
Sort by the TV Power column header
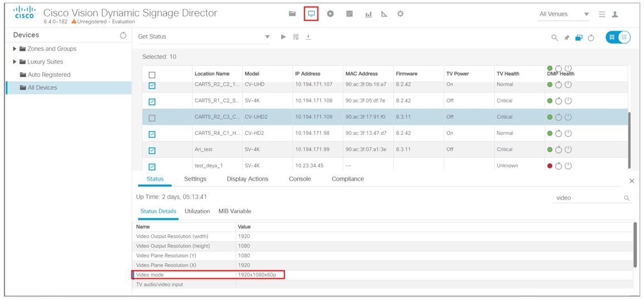(x=457, y=74)
